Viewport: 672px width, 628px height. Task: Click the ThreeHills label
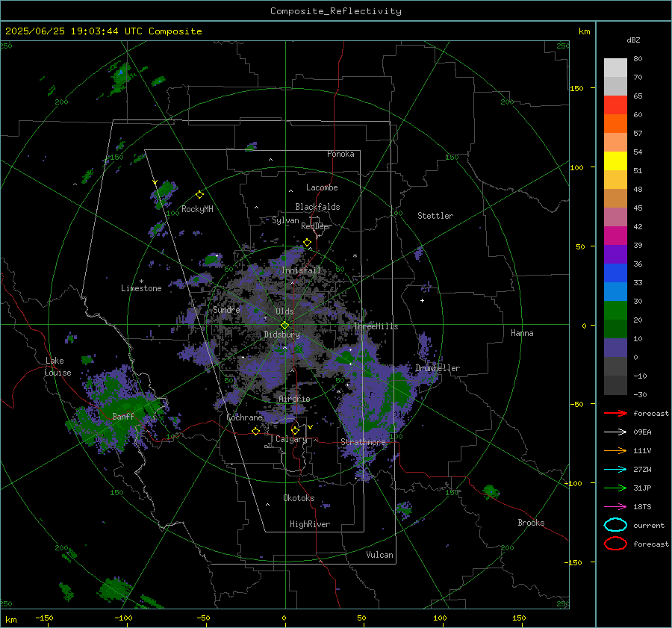point(376,326)
